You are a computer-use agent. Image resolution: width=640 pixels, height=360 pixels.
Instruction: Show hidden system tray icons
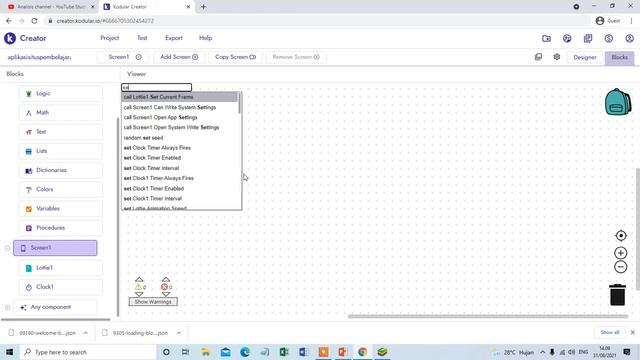542,352
